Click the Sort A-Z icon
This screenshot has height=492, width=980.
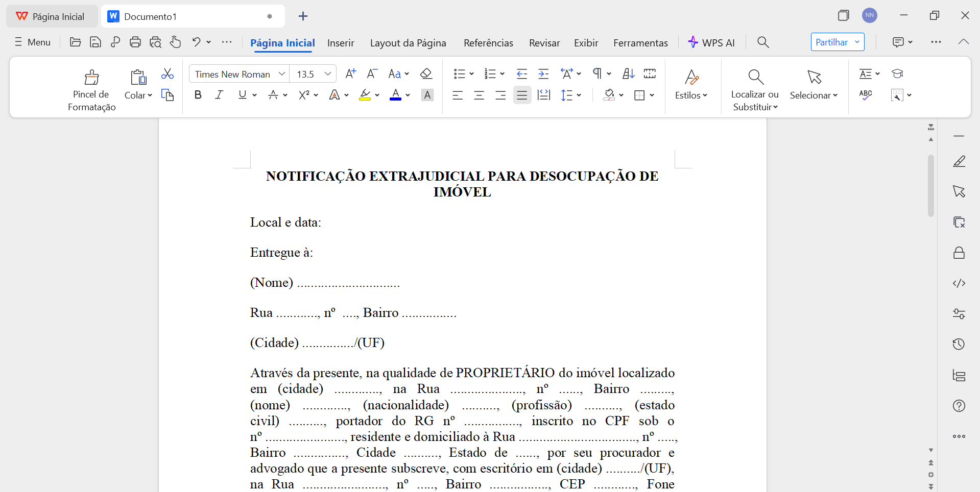pos(628,74)
